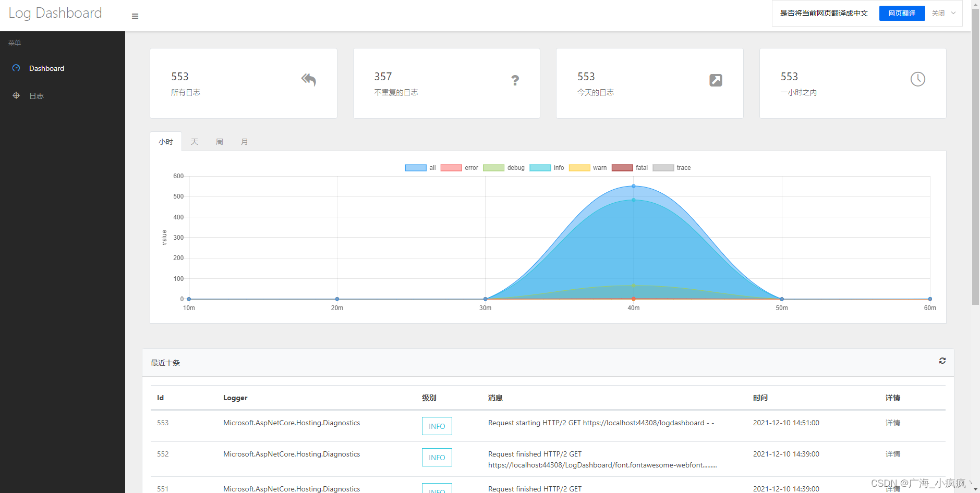
Task: Switch chart to the 月 tab
Action: click(245, 142)
